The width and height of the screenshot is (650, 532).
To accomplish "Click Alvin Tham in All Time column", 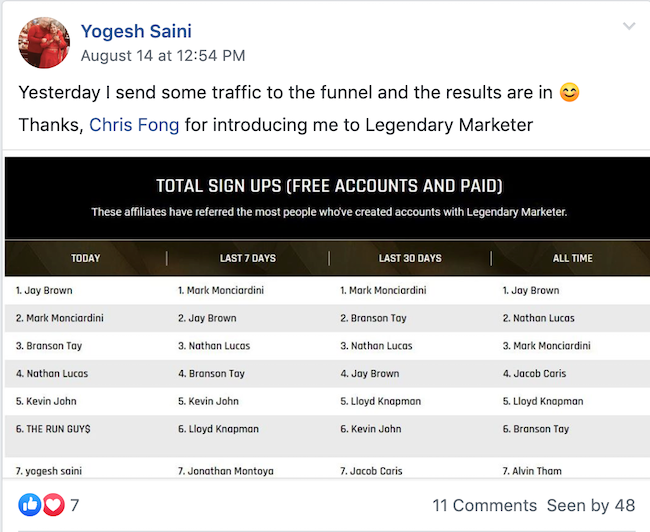I will 532,471.
